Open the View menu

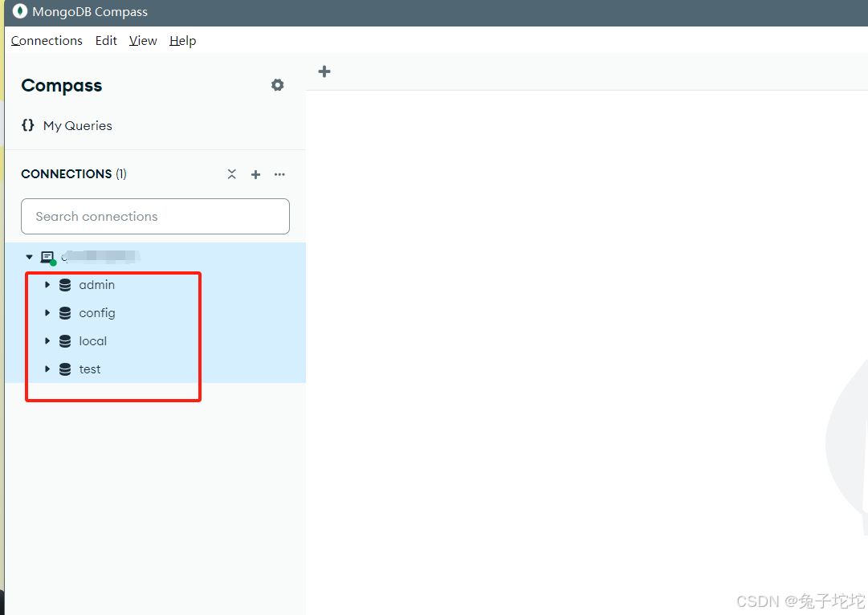coord(143,41)
